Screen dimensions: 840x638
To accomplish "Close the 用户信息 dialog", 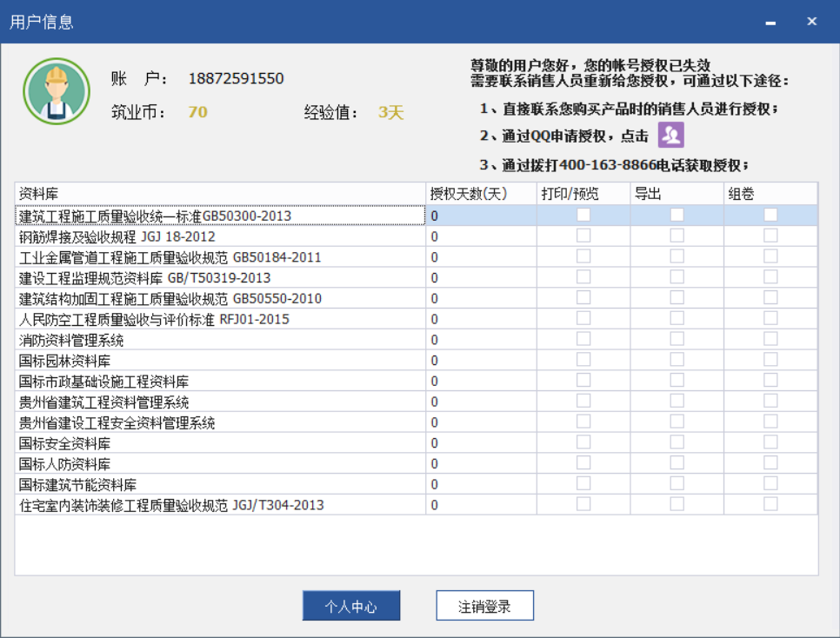I will 812,22.
